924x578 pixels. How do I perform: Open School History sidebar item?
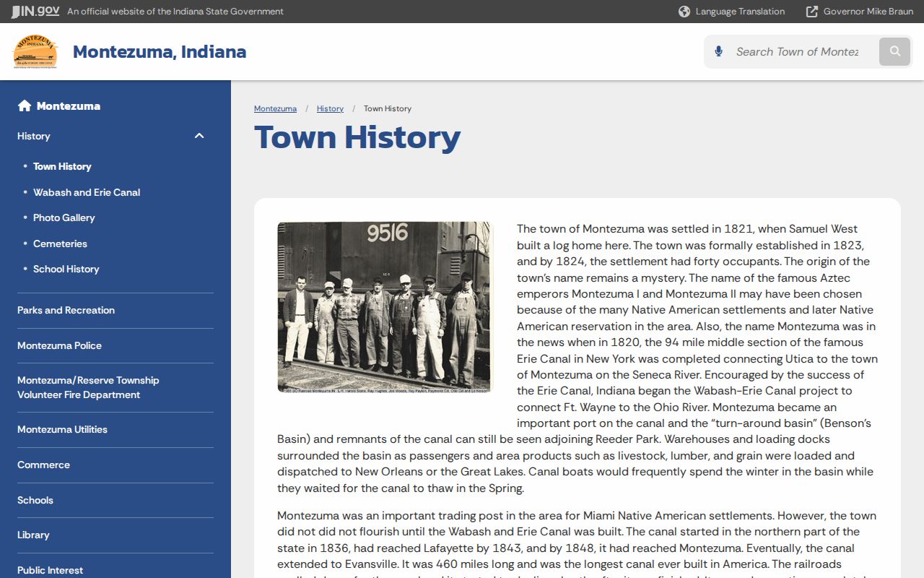tap(66, 269)
